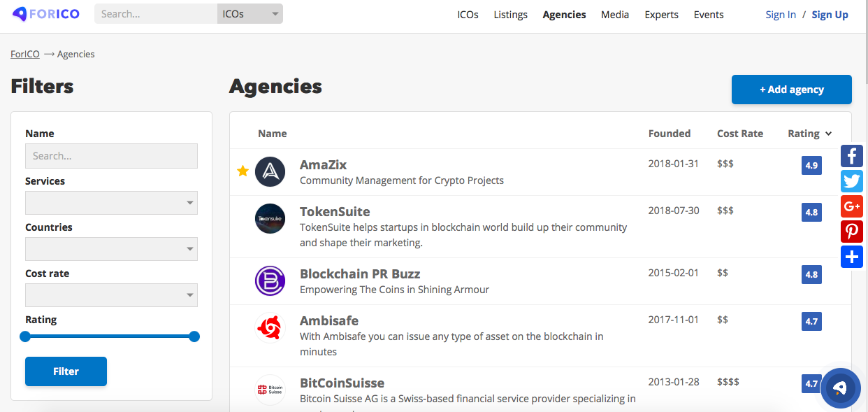The width and height of the screenshot is (868, 412).
Task: Click the Name column header
Action: (x=273, y=134)
